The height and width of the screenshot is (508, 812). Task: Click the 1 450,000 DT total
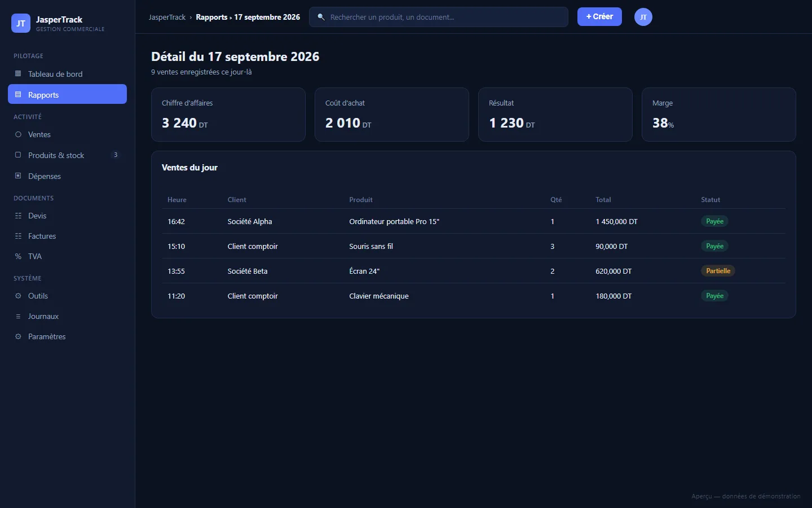pos(616,221)
